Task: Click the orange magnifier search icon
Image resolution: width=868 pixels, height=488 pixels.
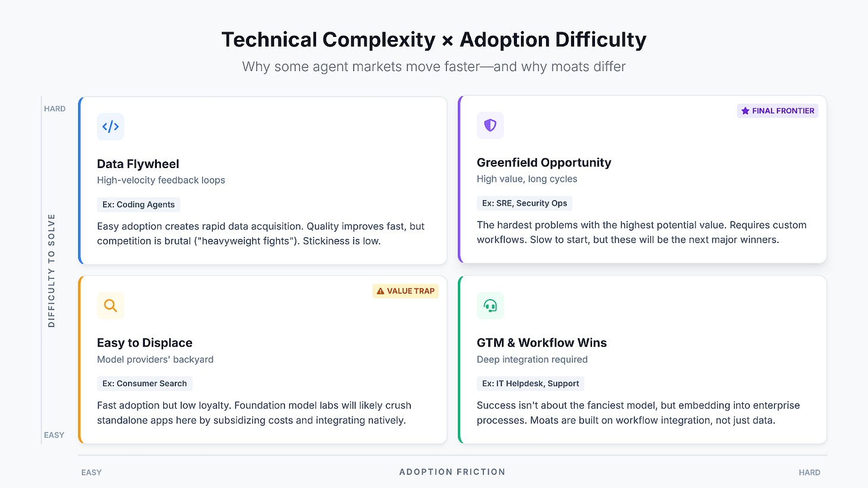Action: pyautogui.click(x=110, y=306)
